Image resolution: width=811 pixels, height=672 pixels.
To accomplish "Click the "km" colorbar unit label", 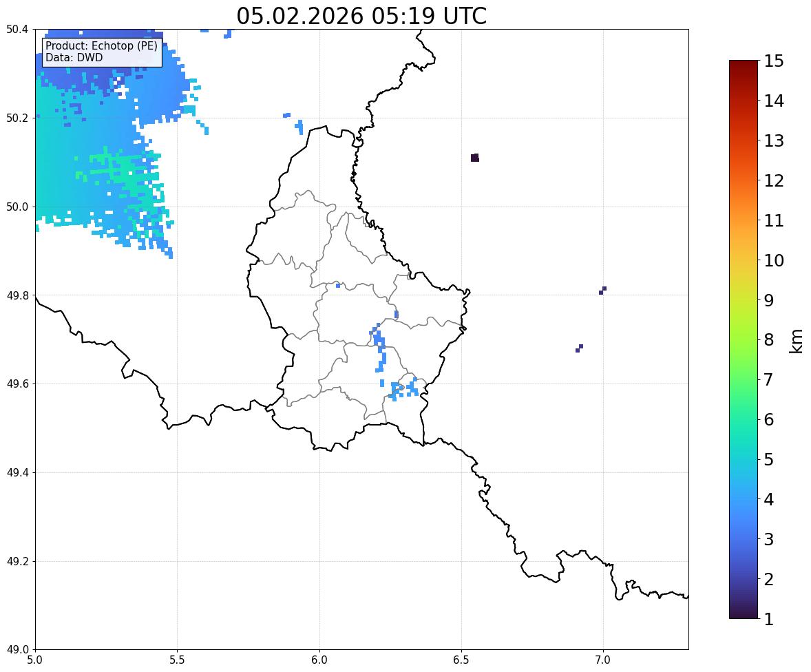I will [x=796, y=340].
